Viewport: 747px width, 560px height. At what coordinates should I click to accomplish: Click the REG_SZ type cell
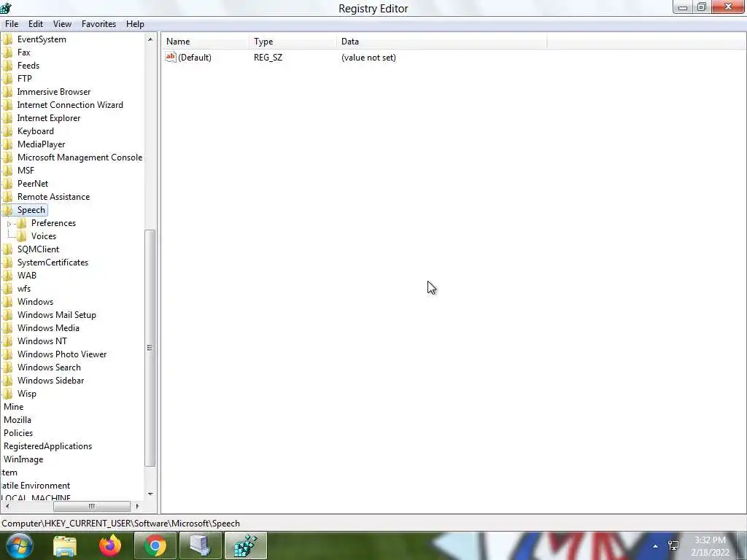(268, 58)
